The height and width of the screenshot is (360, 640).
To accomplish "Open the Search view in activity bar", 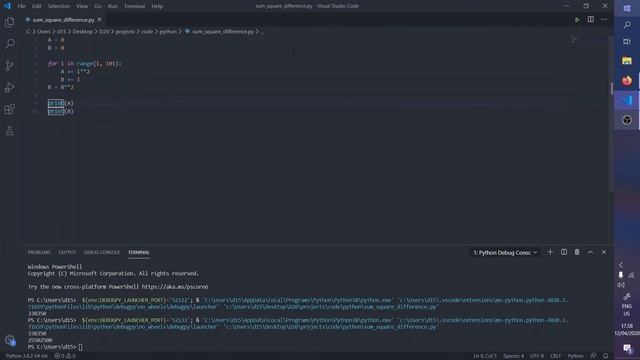I will click(x=9, y=43).
